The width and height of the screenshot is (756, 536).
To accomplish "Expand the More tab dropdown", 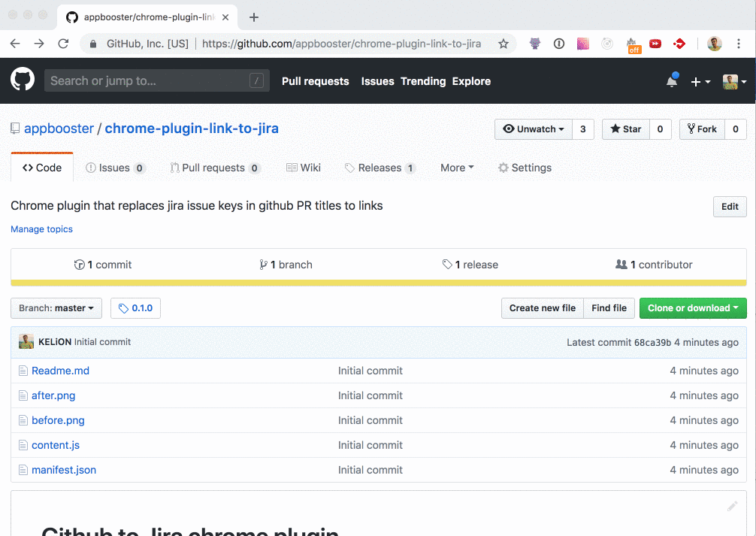I will pyautogui.click(x=457, y=168).
